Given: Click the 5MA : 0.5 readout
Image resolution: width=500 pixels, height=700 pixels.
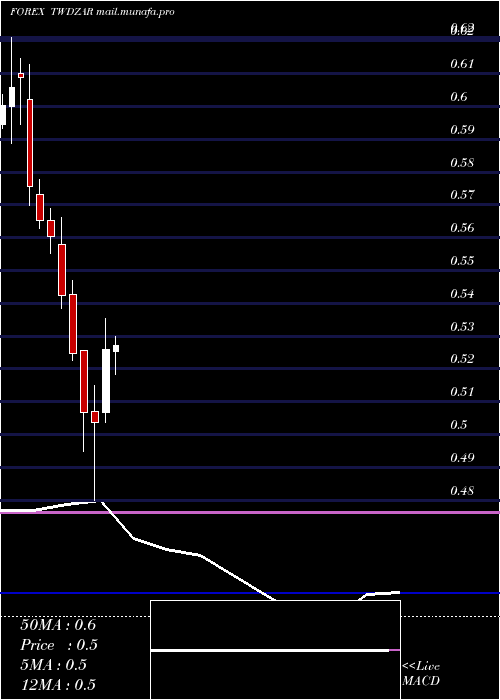Looking at the screenshot, I should coord(54,665).
